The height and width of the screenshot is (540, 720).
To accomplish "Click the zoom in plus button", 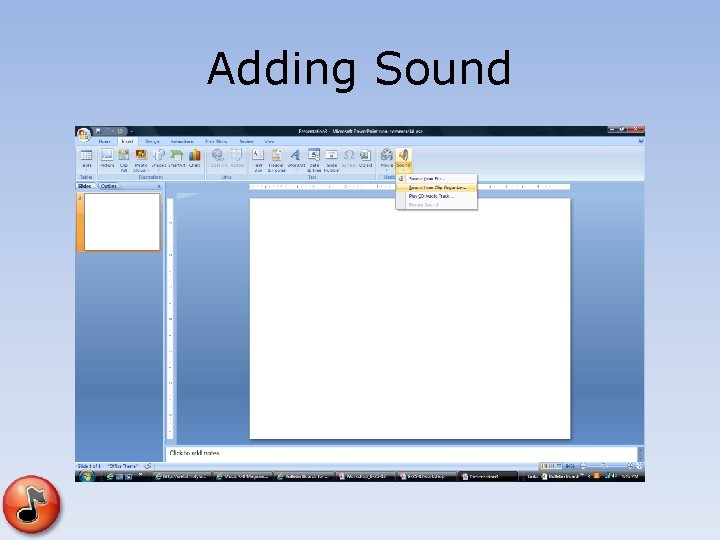I will tap(630, 466).
